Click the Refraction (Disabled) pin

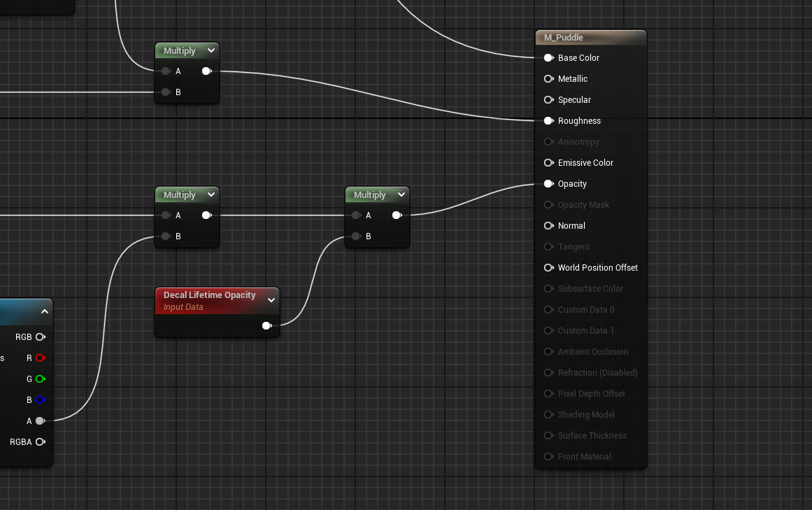point(549,372)
